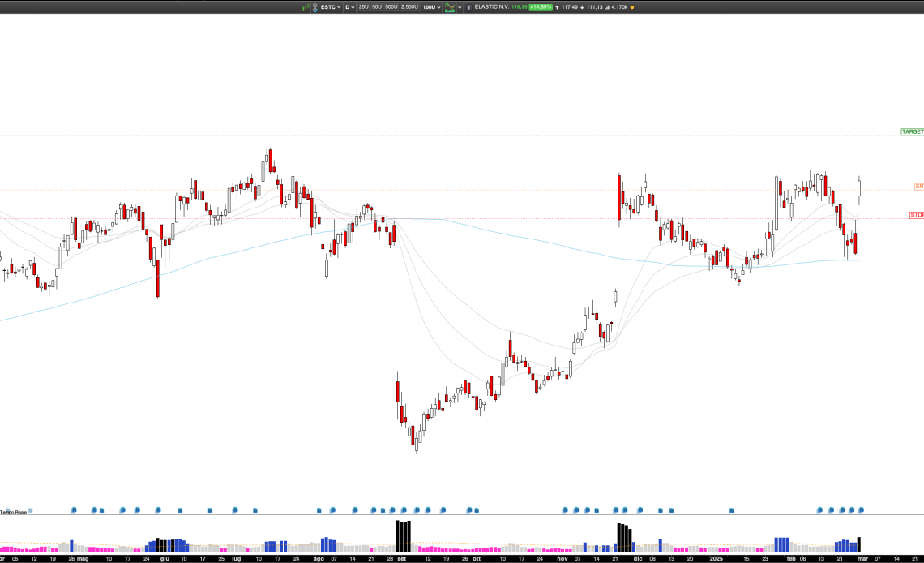Expand the arrow beside chart style icon
The width and height of the screenshot is (924, 563).
pyautogui.click(x=460, y=7)
